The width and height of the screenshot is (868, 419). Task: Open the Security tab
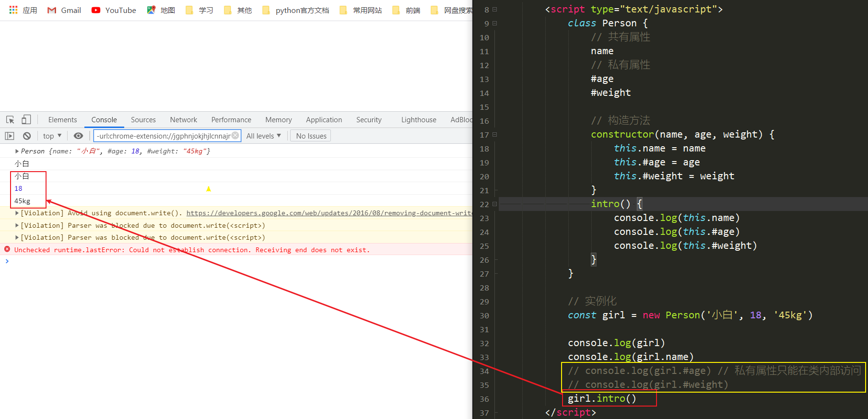(x=369, y=120)
